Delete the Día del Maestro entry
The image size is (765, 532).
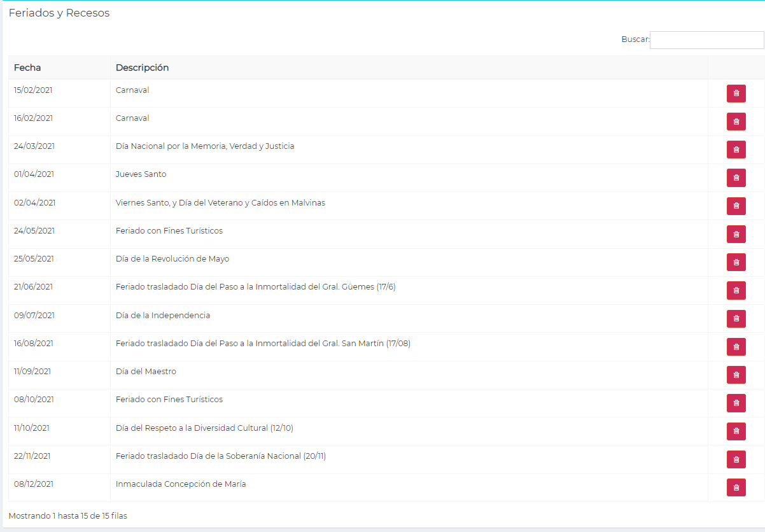pyautogui.click(x=736, y=375)
